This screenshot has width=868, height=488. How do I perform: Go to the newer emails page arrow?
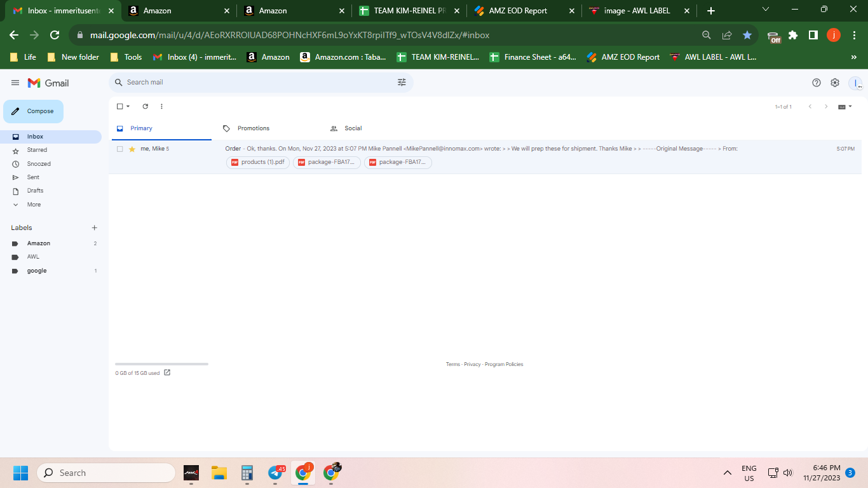pyautogui.click(x=810, y=107)
